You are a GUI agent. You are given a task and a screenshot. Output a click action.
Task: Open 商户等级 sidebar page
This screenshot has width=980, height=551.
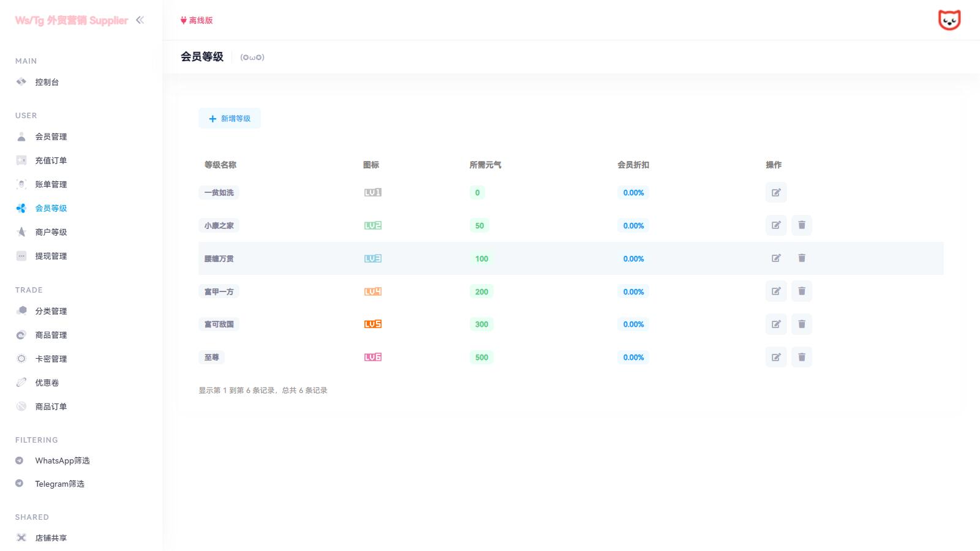(x=51, y=232)
